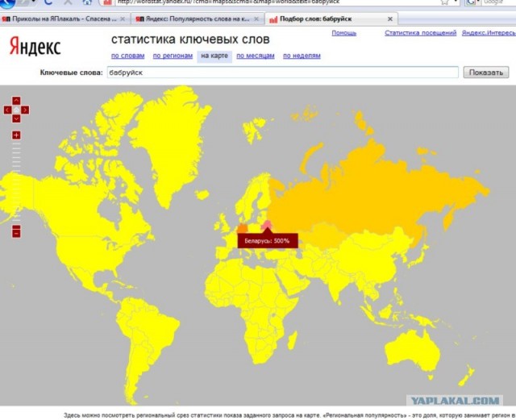Zoom out the map with minus button
The image size is (516, 420).
click(x=16, y=231)
